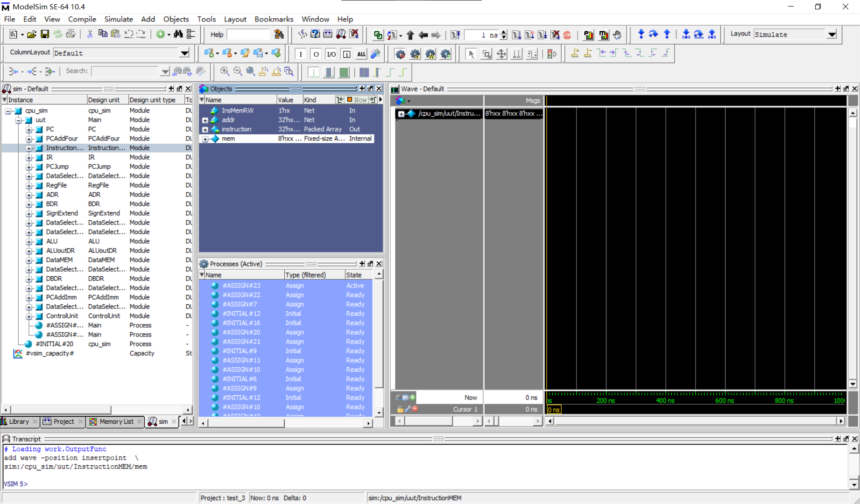Expand the mem object in Objects pane
860x504 pixels.
click(205, 139)
